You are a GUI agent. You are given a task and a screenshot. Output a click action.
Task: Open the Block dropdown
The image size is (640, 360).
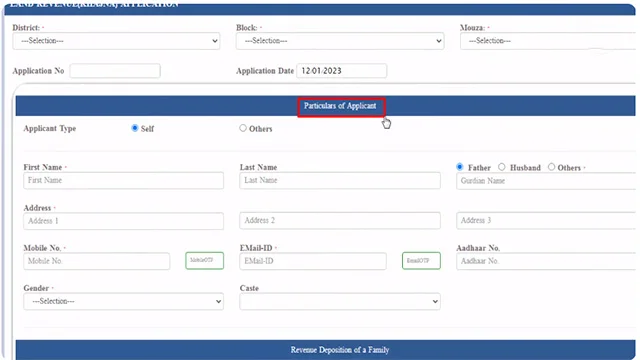coord(340,41)
